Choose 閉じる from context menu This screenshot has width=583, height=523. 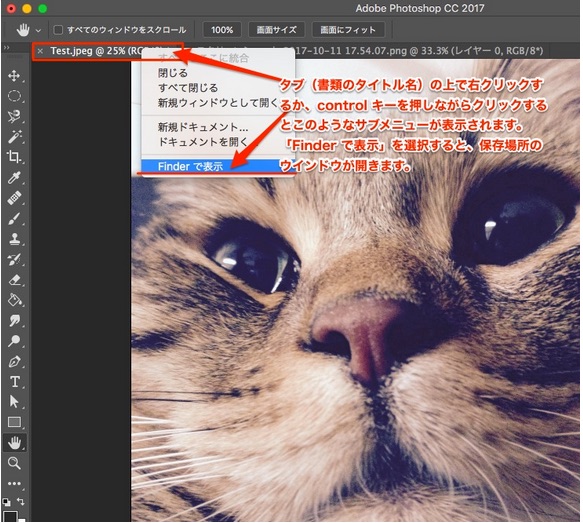(218, 73)
